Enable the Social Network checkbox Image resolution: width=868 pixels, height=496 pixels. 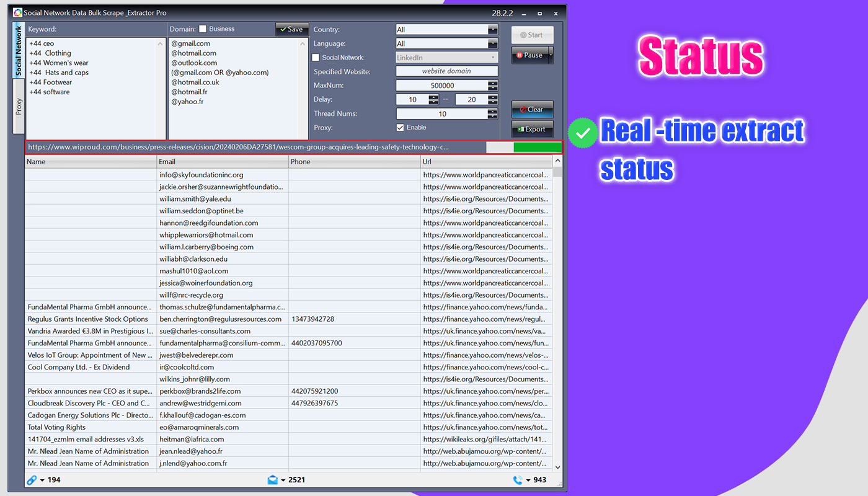click(x=316, y=58)
